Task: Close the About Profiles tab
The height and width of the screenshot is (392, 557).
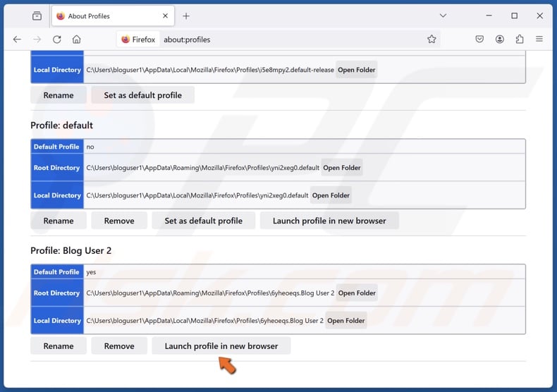Action: click(165, 16)
